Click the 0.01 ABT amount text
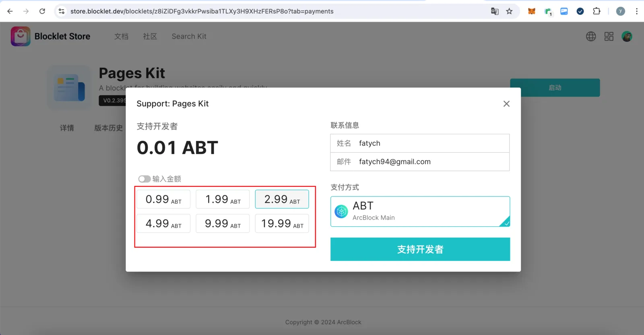Viewport: 644px width, 335px height. 178,148
